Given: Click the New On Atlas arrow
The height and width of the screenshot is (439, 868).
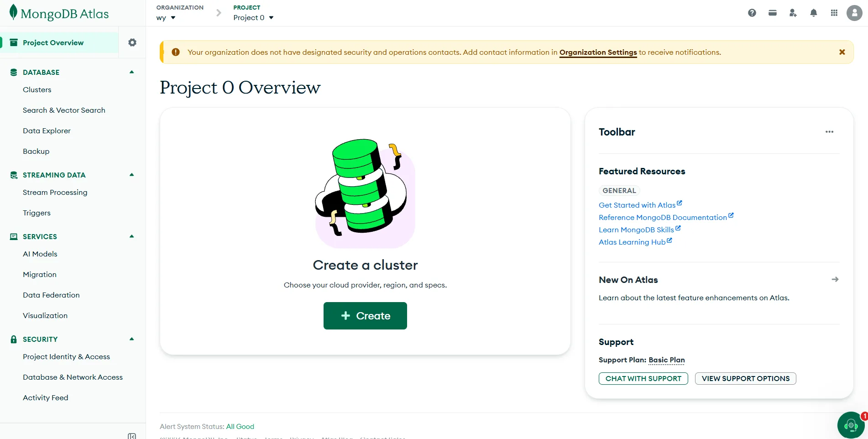Looking at the screenshot, I should coord(835,279).
